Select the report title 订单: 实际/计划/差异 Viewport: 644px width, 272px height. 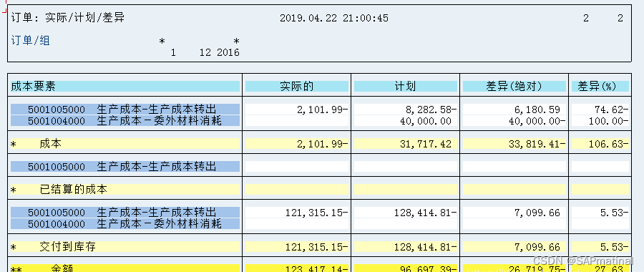tap(68, 18)
